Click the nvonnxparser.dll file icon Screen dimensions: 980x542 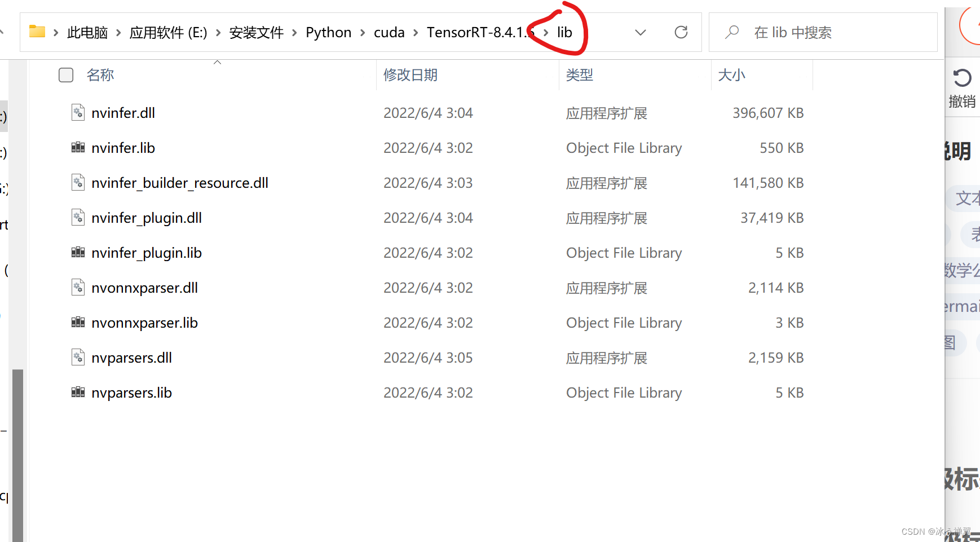tap(78, 288)
